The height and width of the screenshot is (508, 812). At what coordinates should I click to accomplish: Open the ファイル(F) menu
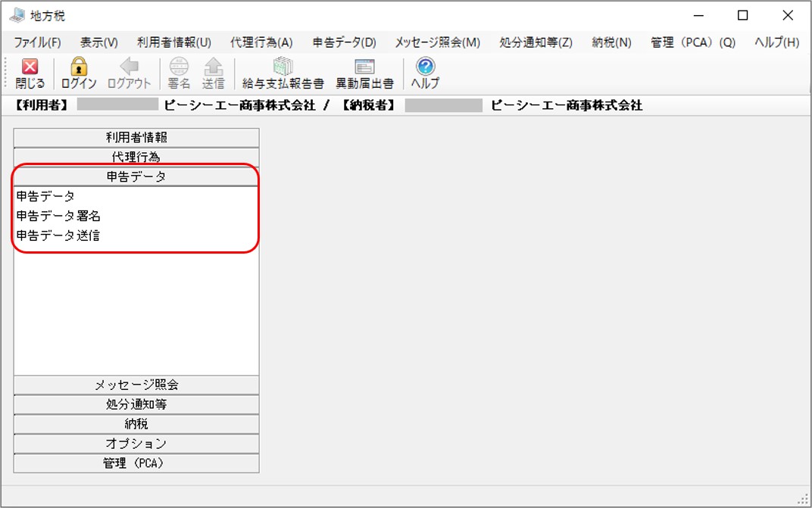coord(37,42)
